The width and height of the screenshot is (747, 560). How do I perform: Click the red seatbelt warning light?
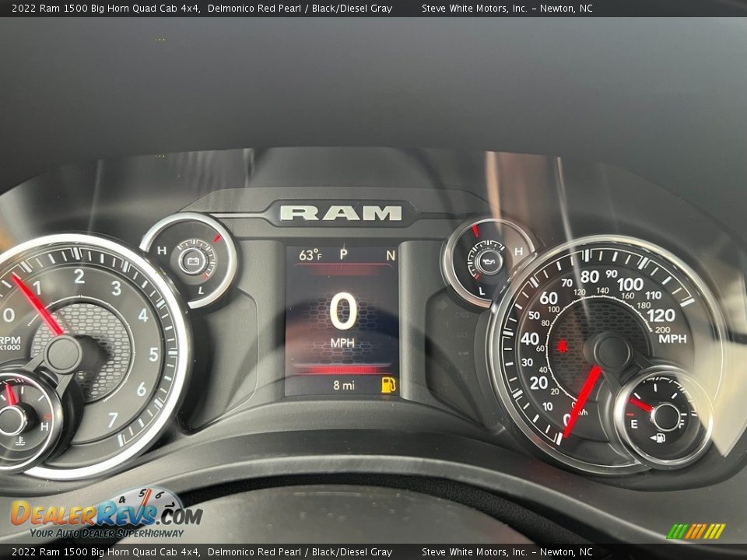pyautogui.click(x=563, y=345)
